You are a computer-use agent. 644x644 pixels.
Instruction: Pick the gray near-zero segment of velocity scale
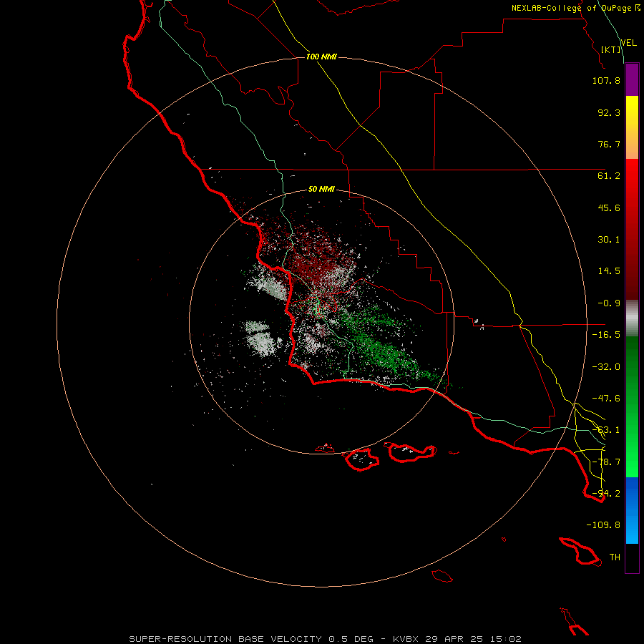click(632, 318)
